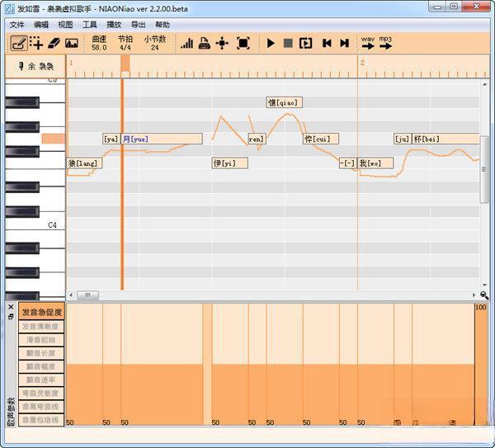This screenshot has height=448, width=495.
Task: Select the note [ju]
Action: click(x=403, y=139)
